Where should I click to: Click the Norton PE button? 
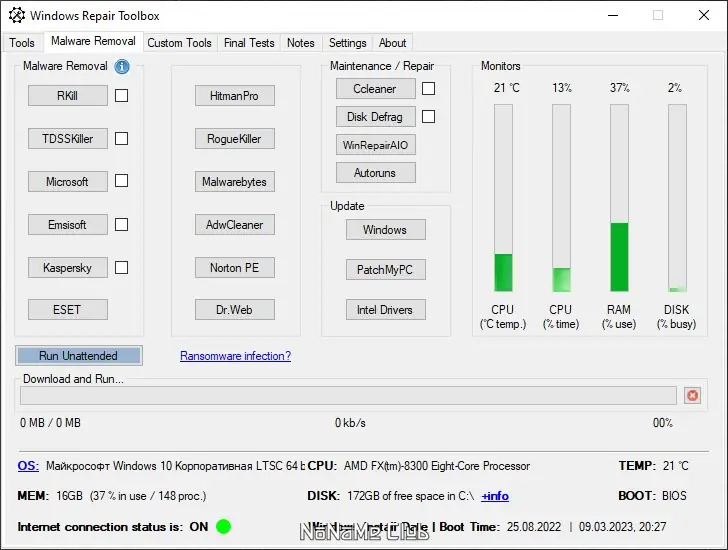(234, 267)
